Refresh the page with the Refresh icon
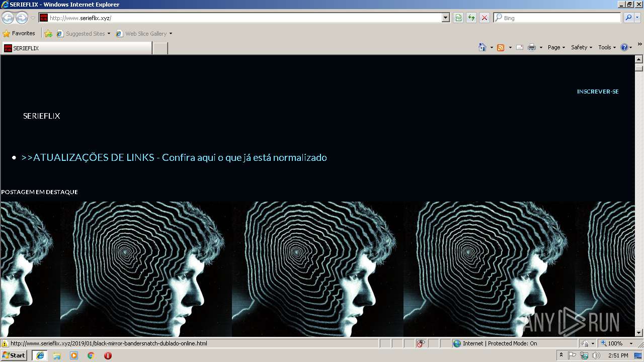The width and height of the screenshot is (644, 362). 471,18
